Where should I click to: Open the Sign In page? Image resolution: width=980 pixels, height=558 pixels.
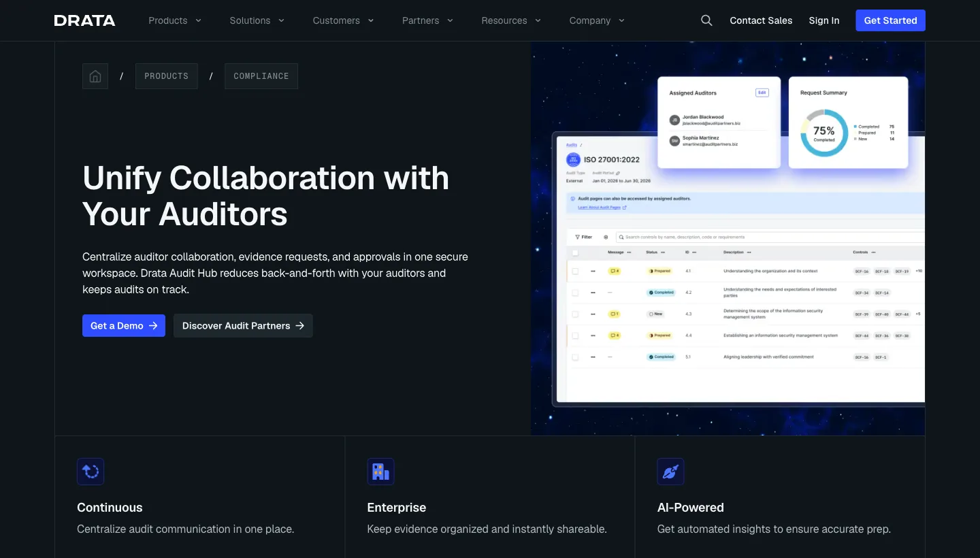[824, 20]
